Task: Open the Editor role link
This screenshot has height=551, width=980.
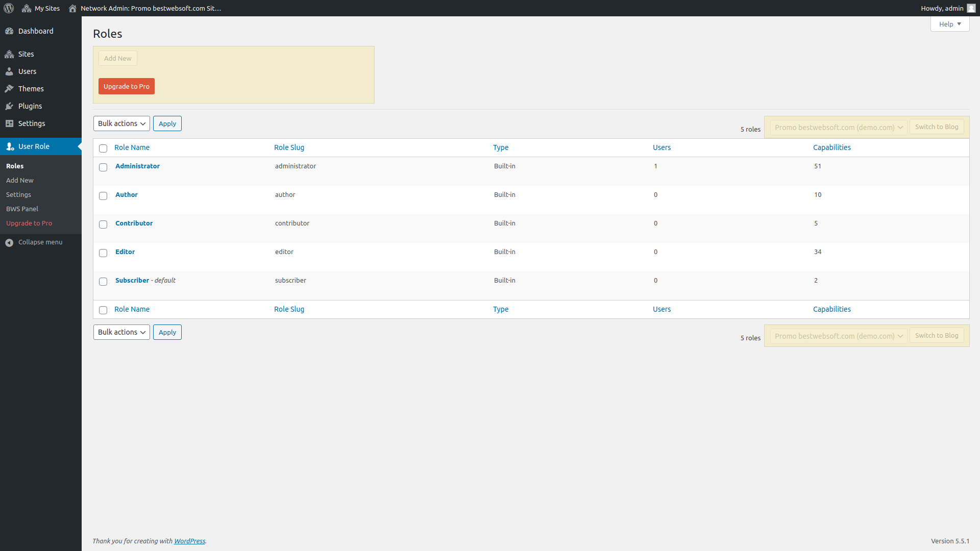Action: (x=125, y=252)
